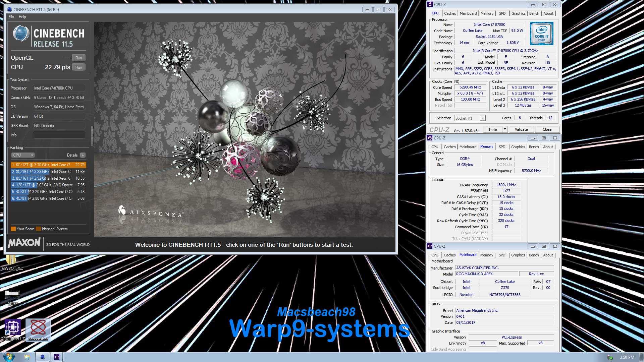Click the Close button in CPU-Z
Viewport: 644px width, 362px height.
click(x=547, y=129)
